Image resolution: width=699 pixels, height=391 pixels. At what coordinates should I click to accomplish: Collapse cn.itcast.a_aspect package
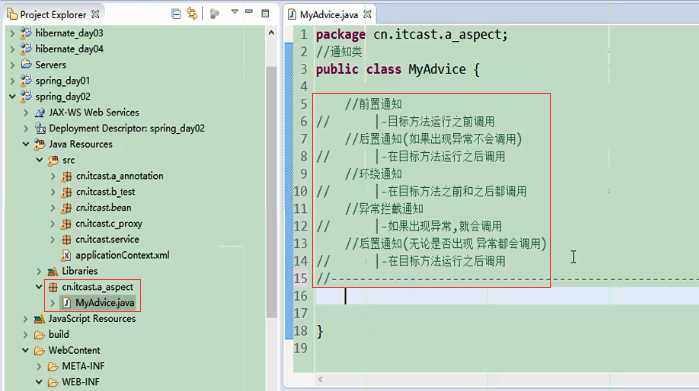click(39, 287)
